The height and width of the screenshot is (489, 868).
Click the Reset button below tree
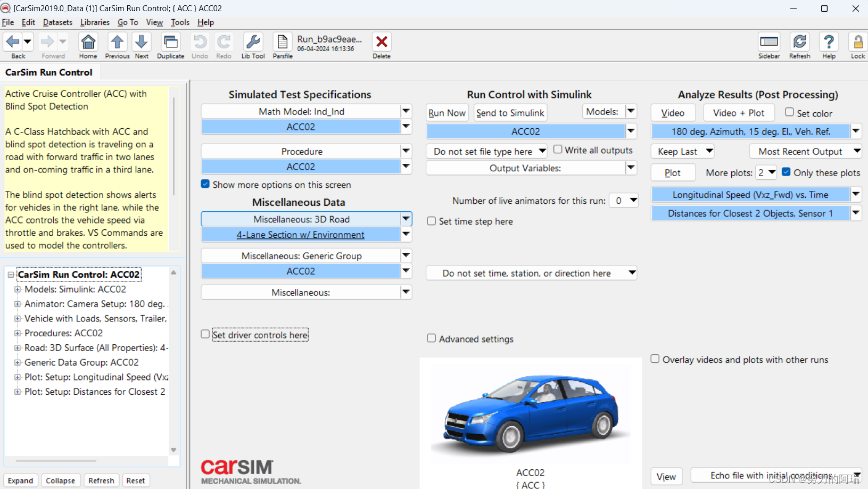[x=136, y=480]
